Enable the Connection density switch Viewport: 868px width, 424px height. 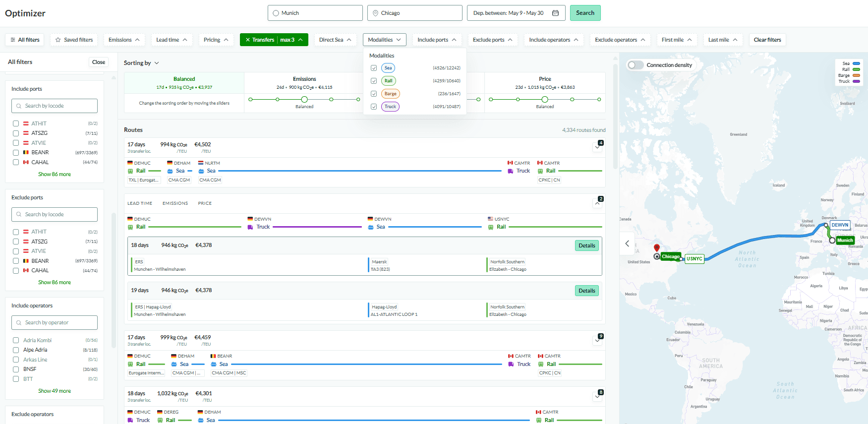[636, 65]
